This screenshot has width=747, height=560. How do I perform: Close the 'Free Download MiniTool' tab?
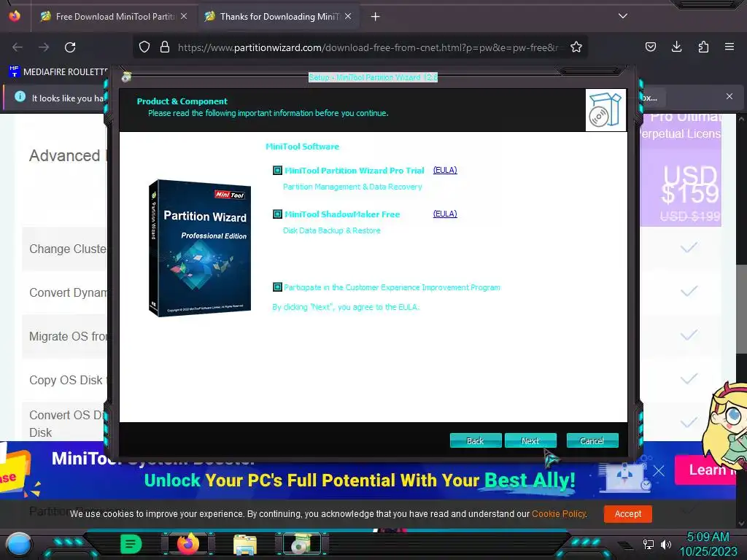184,16
